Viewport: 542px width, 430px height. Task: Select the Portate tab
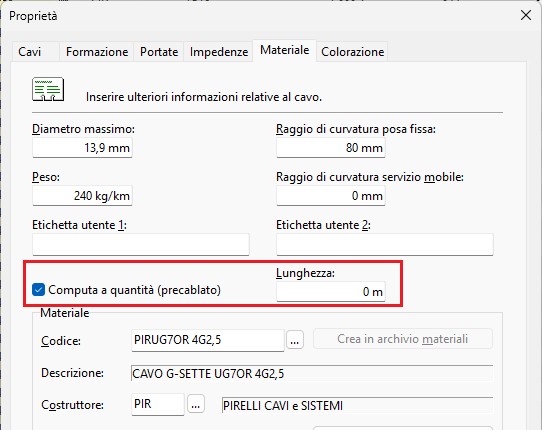(x=159, y=52)
